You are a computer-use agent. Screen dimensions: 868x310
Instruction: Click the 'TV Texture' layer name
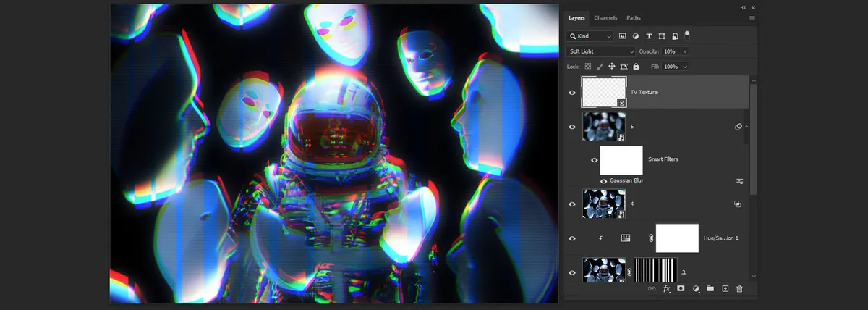point(644,93)
